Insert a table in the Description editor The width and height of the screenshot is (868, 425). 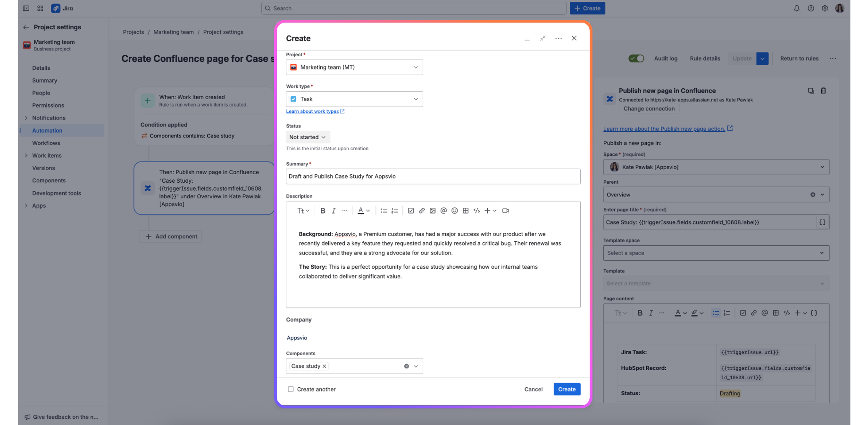tap(466, 211)
